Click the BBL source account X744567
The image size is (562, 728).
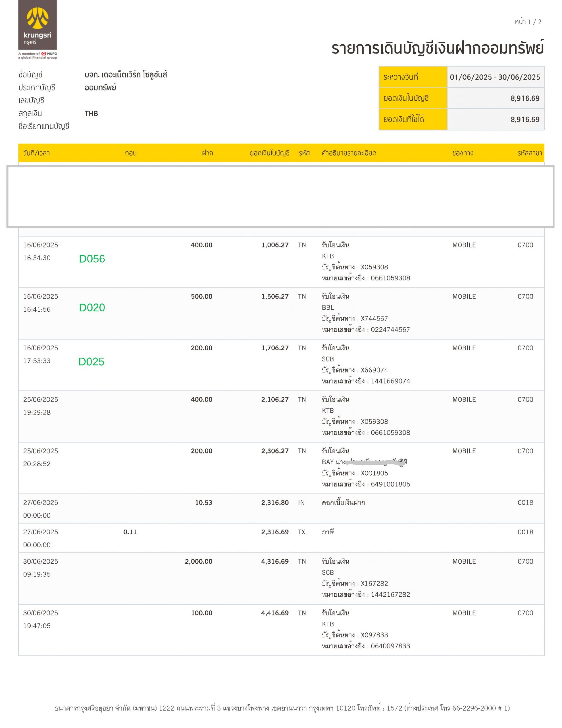coord(374,318)
